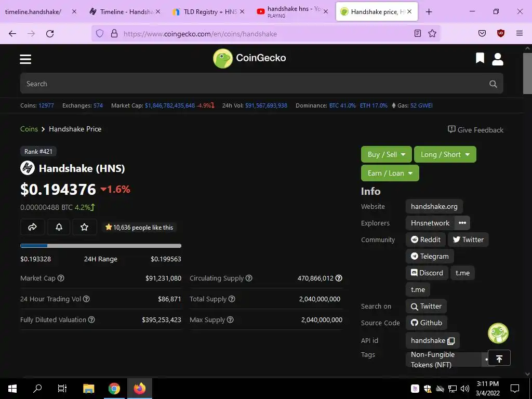The height and width of the screenshot is (399, 532).
Task: Open the bookmark portfolio icon
Action: tap(480, 58)
